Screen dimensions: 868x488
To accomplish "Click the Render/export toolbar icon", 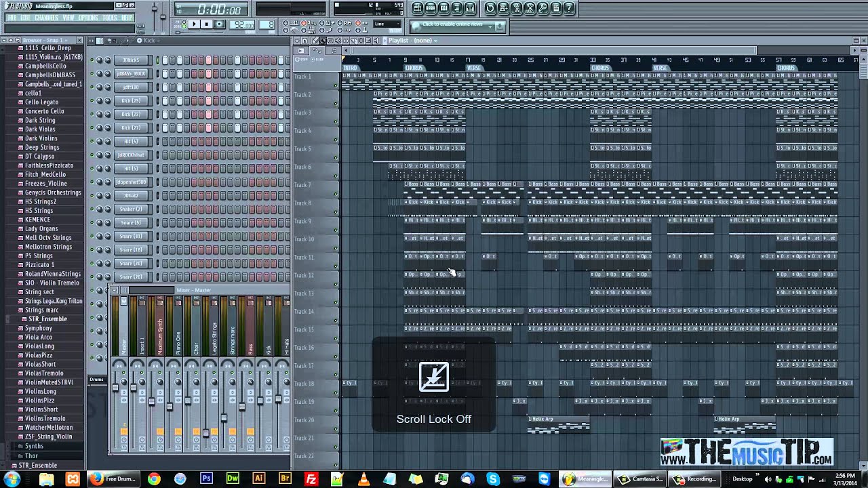I will tap(517, 8).
